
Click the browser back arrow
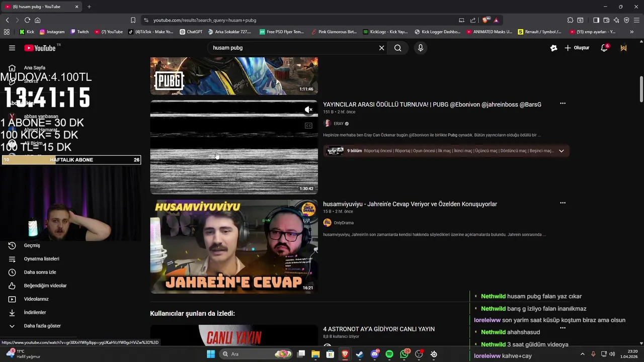tap(7, 20)
